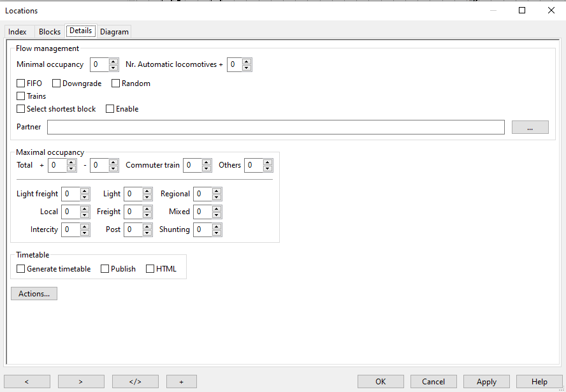
Task: Increase the Minimal occupancy value
Action: coord(113,62)
